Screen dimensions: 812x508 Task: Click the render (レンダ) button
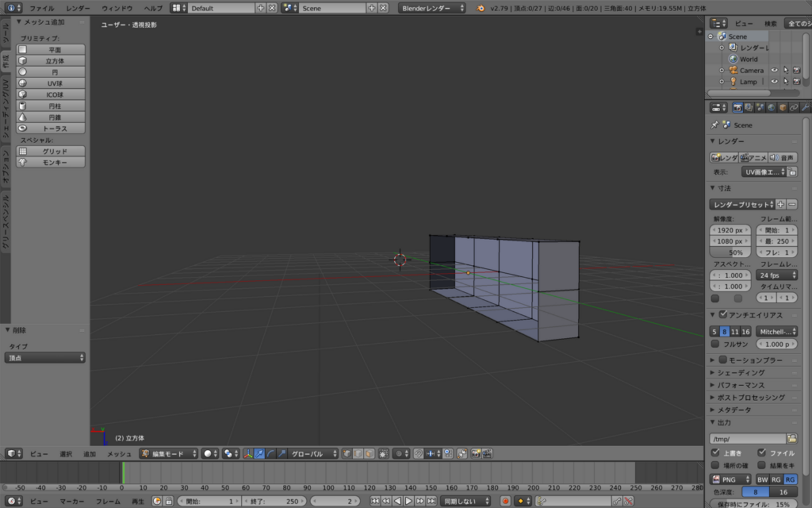724,158
